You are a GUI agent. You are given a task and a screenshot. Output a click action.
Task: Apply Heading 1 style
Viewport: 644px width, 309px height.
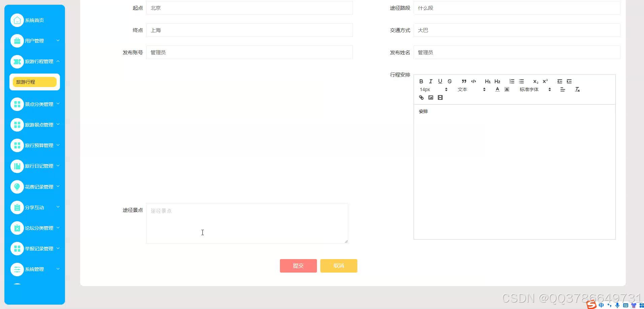pos(488,81)
